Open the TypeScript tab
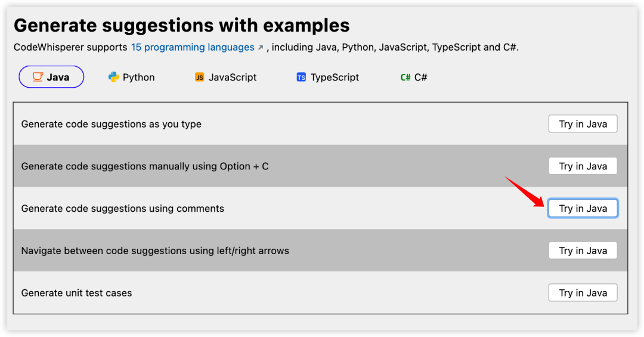This screenshot has width=644, height=337. pyautogui.click(x=328, y=77)
